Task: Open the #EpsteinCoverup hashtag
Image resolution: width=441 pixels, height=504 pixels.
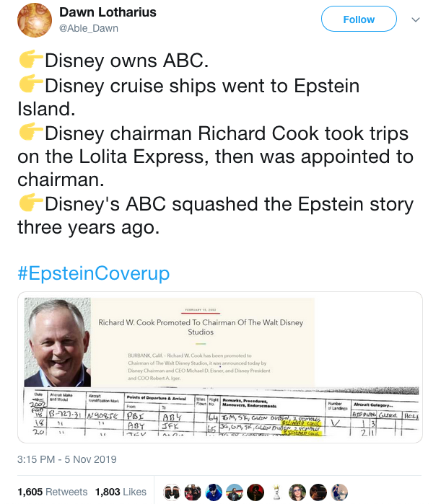Action: click(x=93, y=273)
